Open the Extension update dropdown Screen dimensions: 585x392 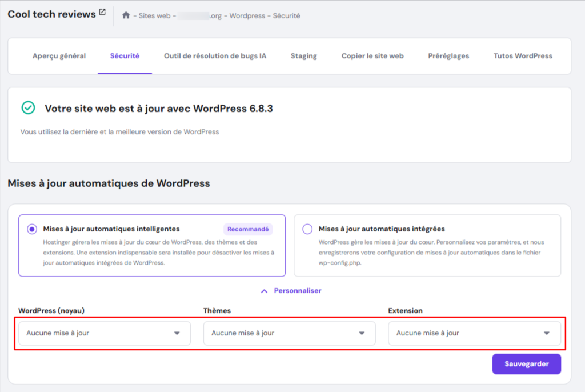(x=474, y=332)
